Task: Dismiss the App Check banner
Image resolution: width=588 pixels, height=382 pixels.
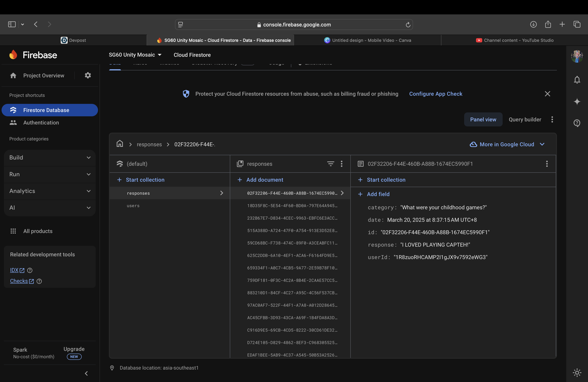Action: click(548, 94)
